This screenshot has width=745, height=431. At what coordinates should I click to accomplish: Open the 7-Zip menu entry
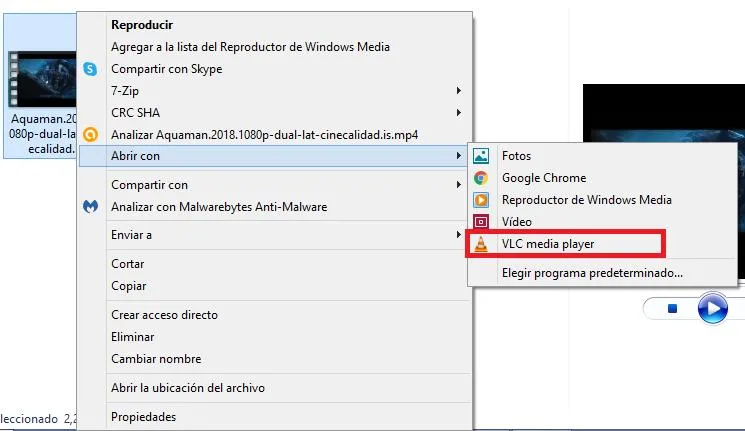pos(276,91)
